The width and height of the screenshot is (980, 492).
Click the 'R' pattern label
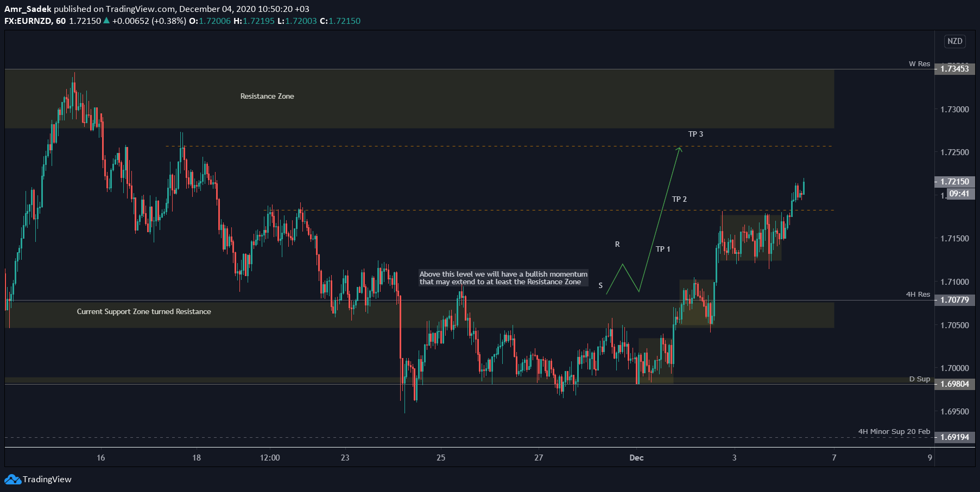[x=617, y=245]
